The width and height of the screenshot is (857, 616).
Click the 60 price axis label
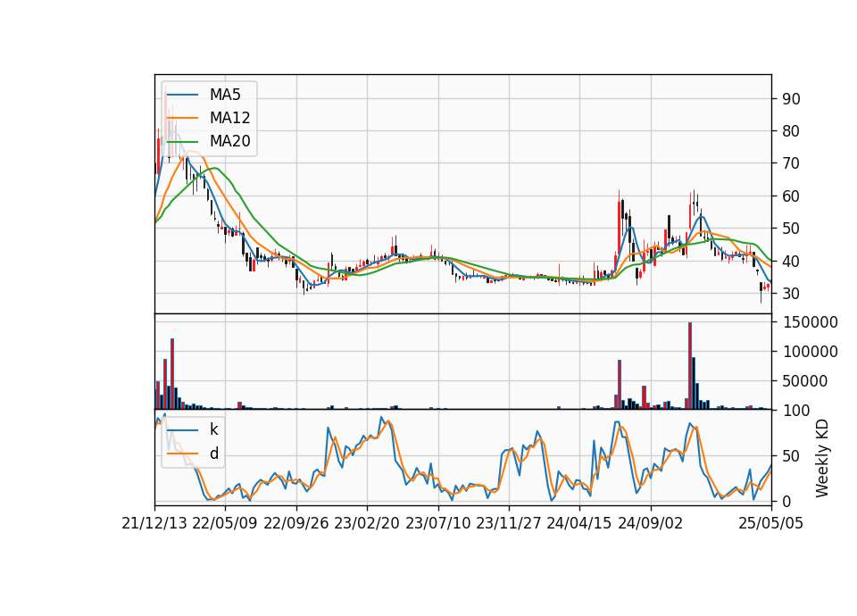(x=791, y=196)
